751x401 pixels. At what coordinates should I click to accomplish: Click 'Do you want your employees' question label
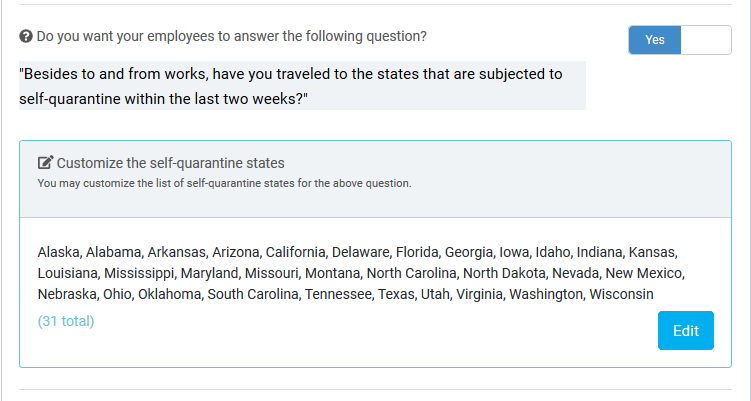pos(231,36)
